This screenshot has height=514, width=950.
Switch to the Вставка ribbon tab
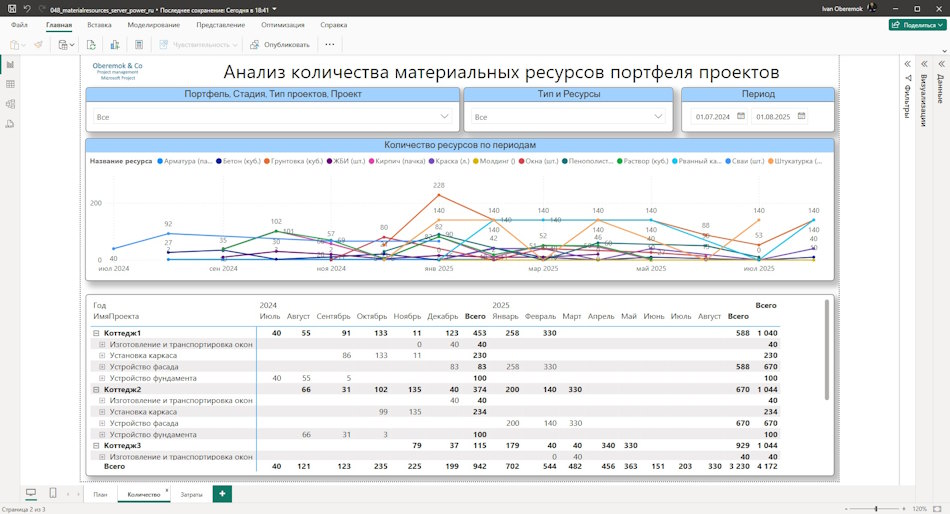click(x=99, y=25)
